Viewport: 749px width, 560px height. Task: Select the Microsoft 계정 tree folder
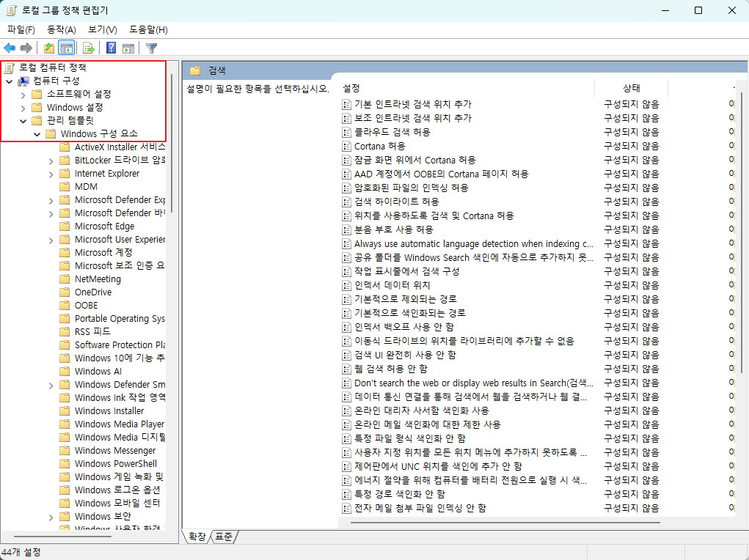click(x=103, y=253)
